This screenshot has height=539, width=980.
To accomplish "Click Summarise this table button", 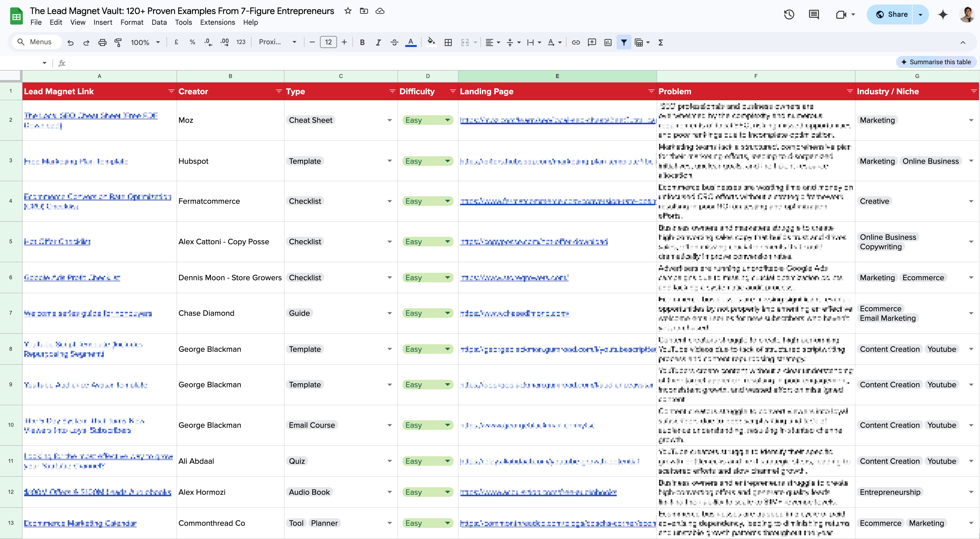I will coord(936,62).
